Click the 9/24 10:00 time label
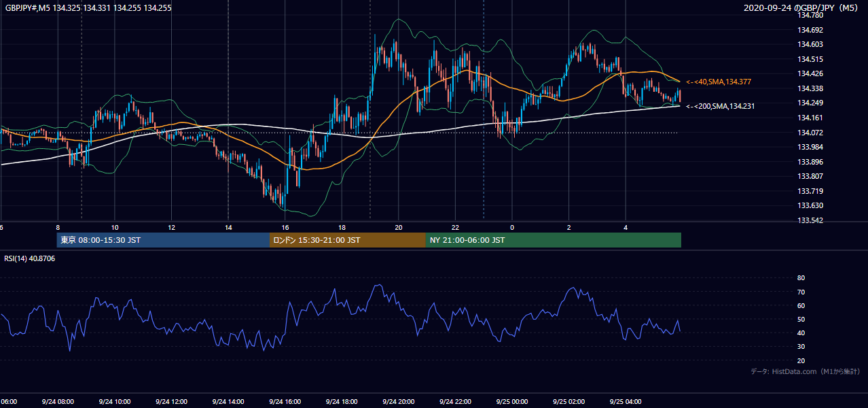The image size is (868, 408). click(x=114, y=402)
